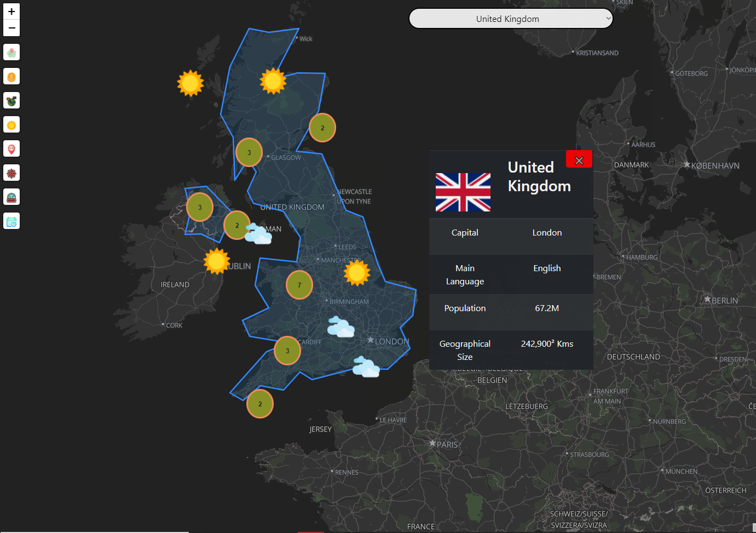This screenshot has height=533, width=756.
Task: Click the calendar holidays icon
Action: pos(11,221)
